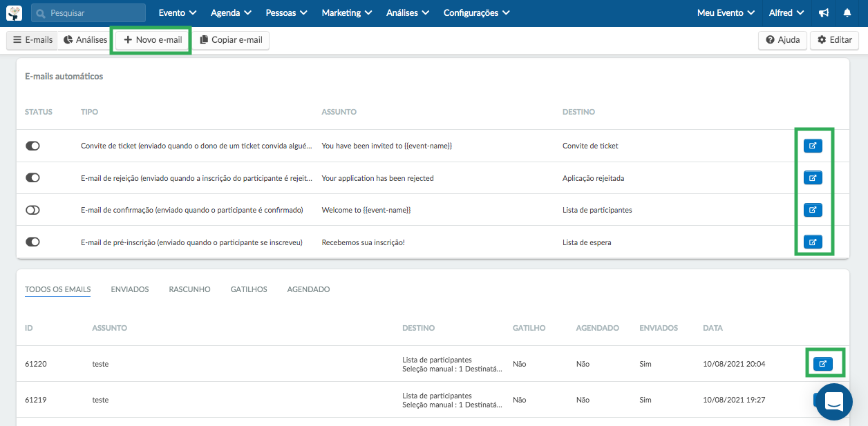Edit the E-mail de rejeição entry
868x426 pixels.
tap(813, 178)
